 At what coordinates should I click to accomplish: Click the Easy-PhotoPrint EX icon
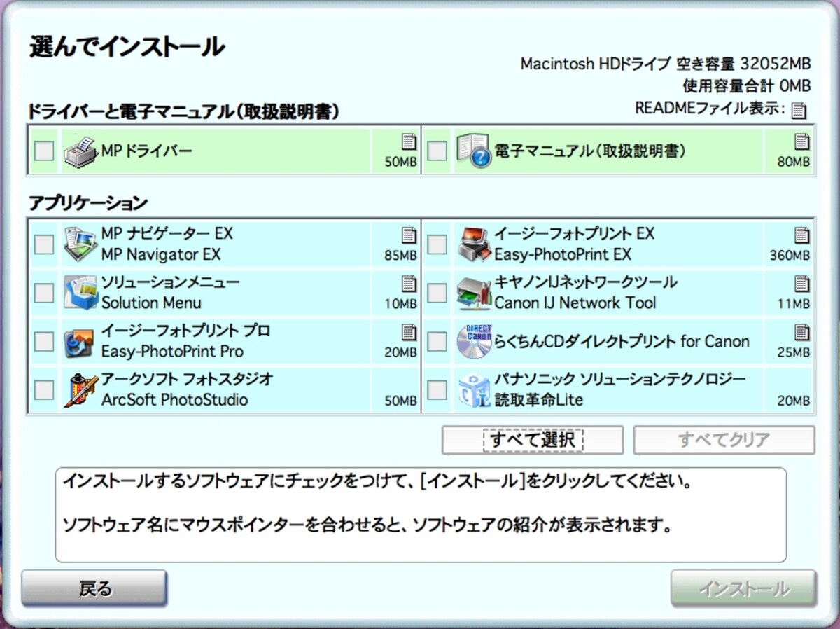coord(474,244)
